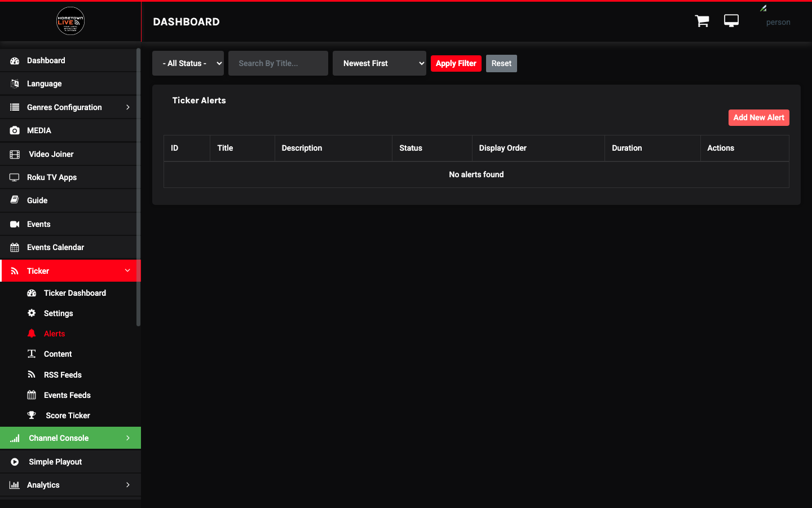Click the Events Feeds calendar icon
812x508 pixels.
32,395
